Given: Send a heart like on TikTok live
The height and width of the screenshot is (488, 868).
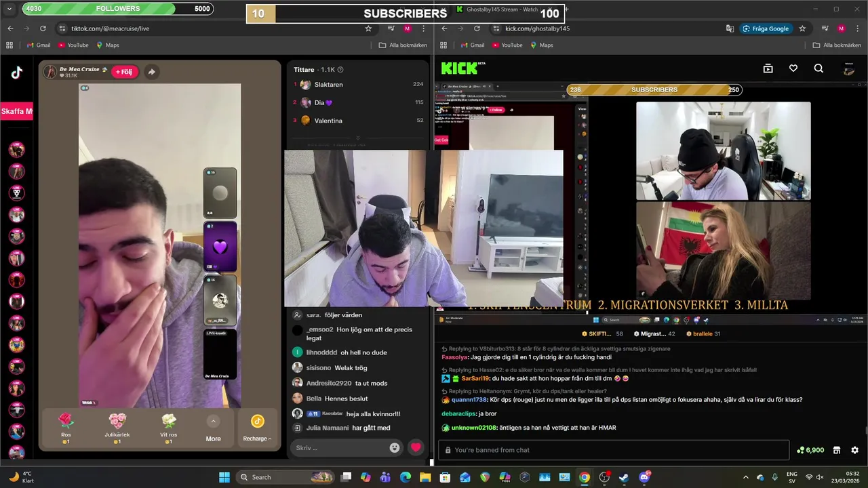Looking at the screenshot, I should (x=416, y=447).
